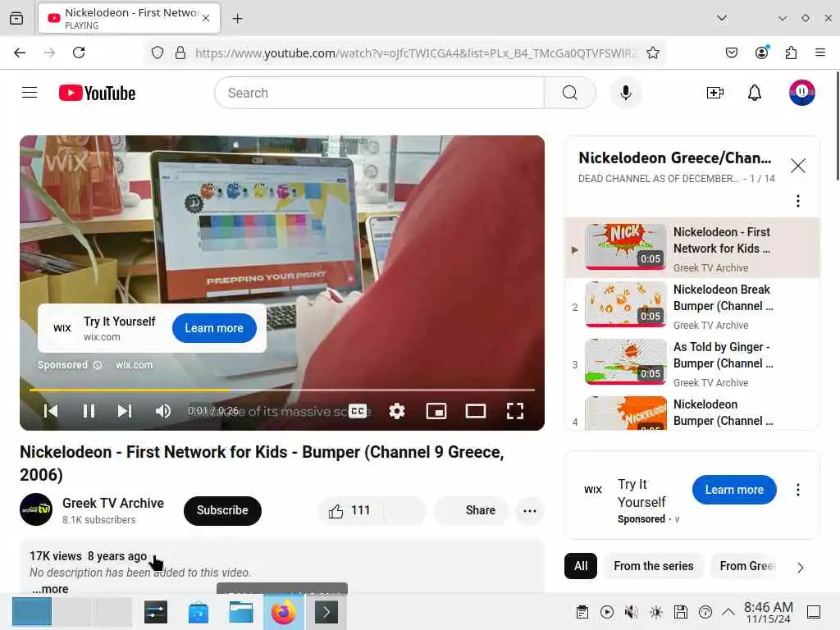
Task: Skip to the next video in the player
Action: point(125,411)
